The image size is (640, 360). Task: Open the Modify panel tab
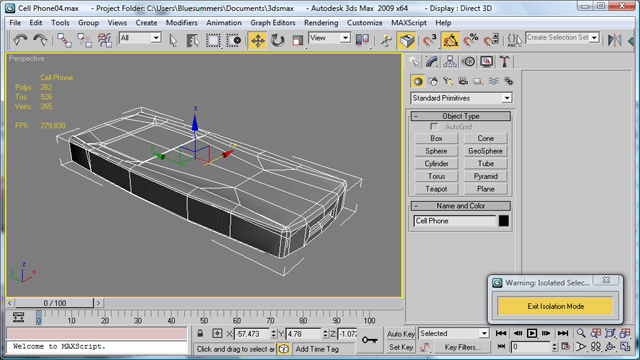pyautogui.click(x=431, y=62)
